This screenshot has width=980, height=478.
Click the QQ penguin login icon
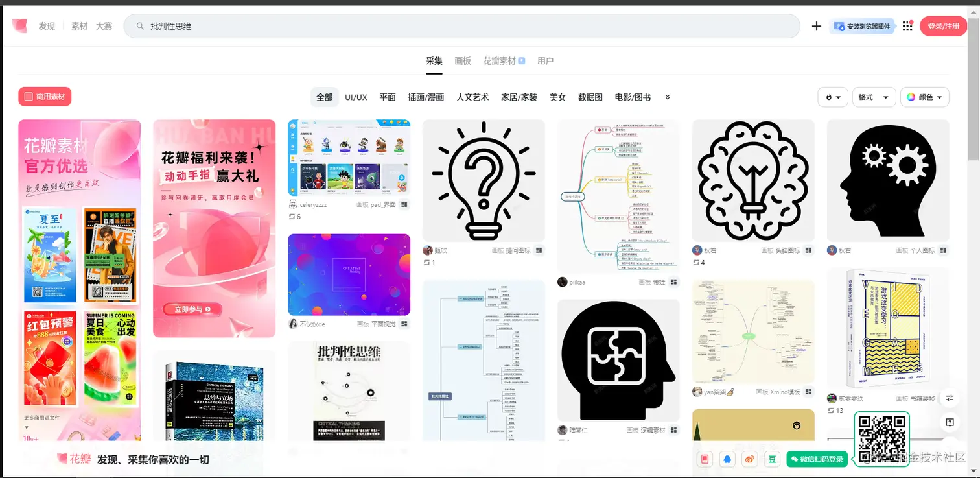point(727,459)
